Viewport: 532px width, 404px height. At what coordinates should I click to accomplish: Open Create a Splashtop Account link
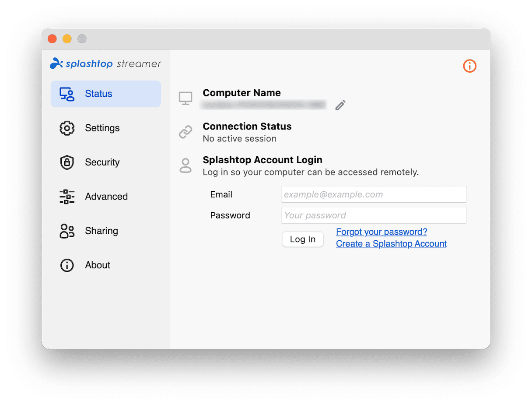[391, 244]
